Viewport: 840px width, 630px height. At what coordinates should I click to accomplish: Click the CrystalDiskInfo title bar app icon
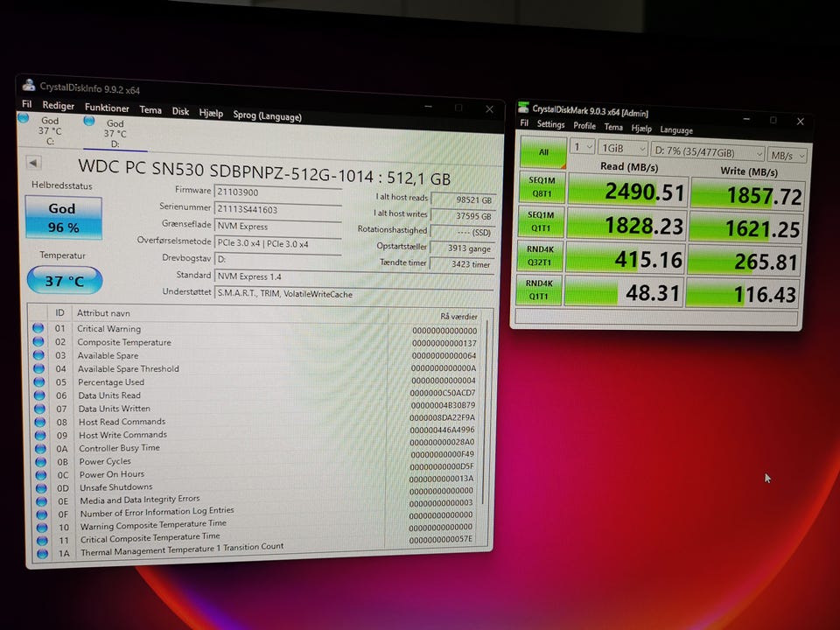[28, 85]
